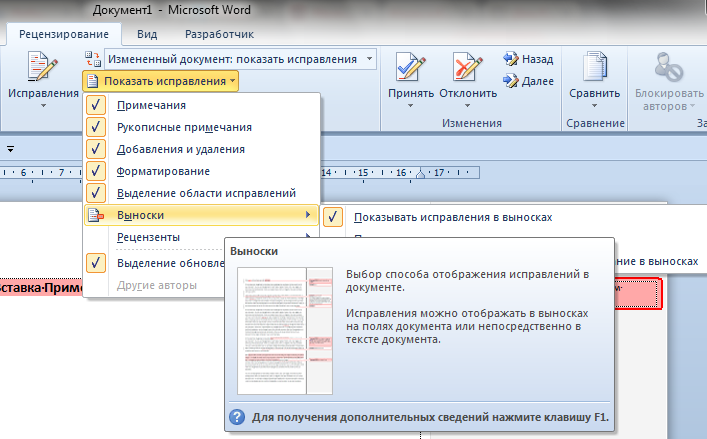
Task: Expand the arrow under Сравнить
Action: 594,106
